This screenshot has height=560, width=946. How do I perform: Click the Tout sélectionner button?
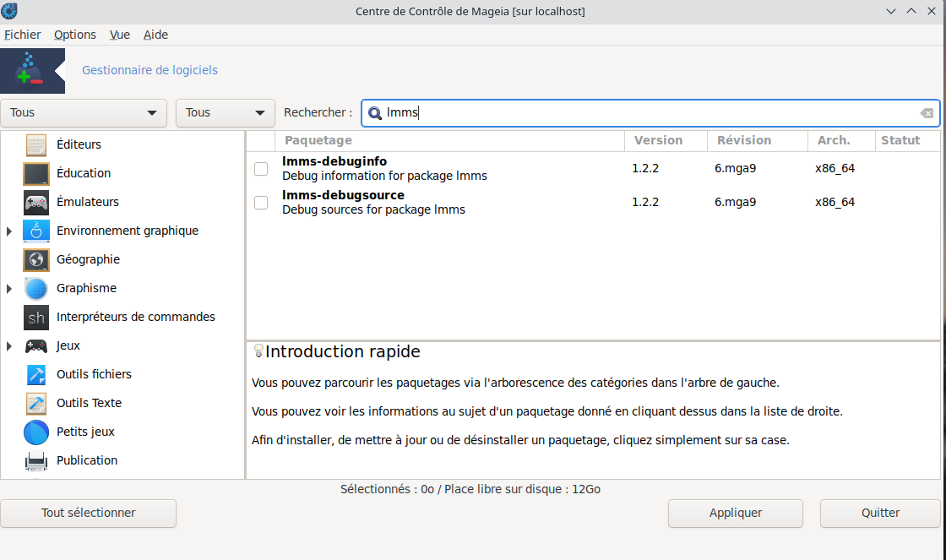[x=89, y=513]
